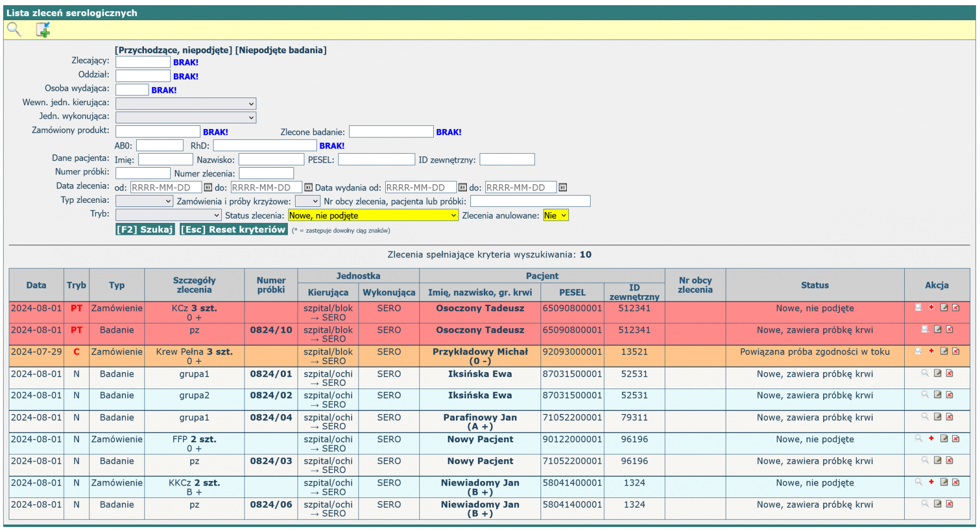This screenshot has width=980, height=531.
Task: Open the Zlecenia anulowane 'Nie' dropdown
Action: click(556, 216)
